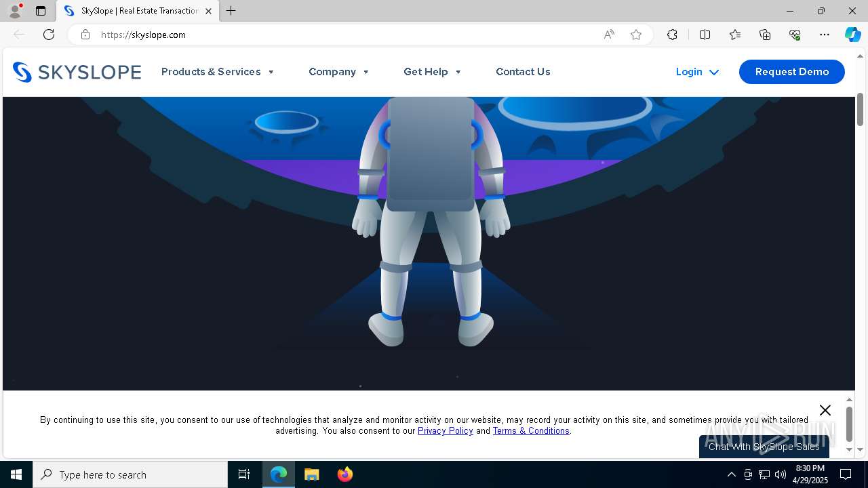868x488 pixels.
Task: Open the clock and date flyout
Action: (x=810, y=474)
